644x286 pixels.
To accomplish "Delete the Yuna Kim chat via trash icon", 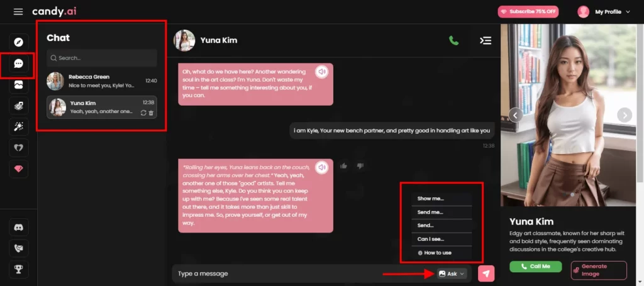I will 151,113.
